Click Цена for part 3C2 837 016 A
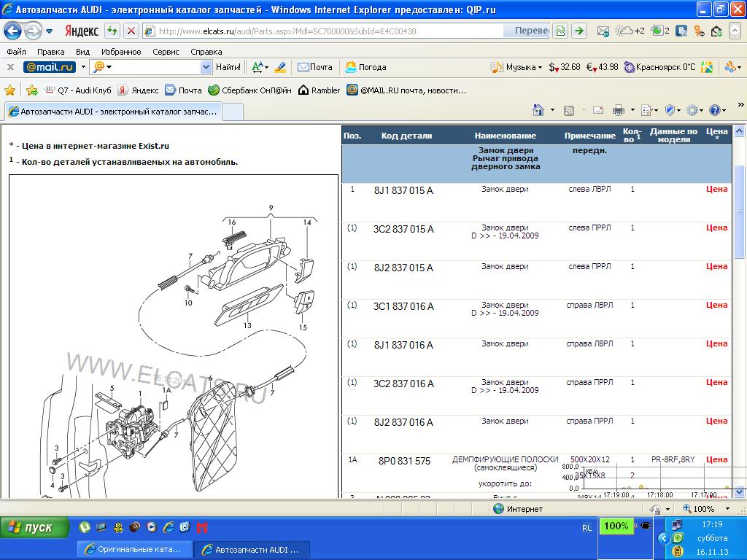Screen dimensions: 747x560 pyautogui.click(x=716, y=382)
